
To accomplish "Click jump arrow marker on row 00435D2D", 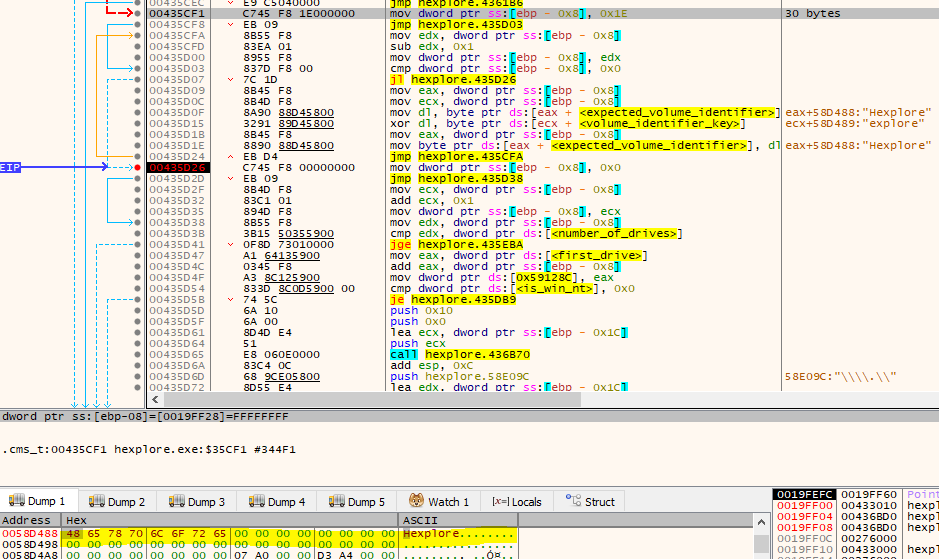I will tap(231, 179).
